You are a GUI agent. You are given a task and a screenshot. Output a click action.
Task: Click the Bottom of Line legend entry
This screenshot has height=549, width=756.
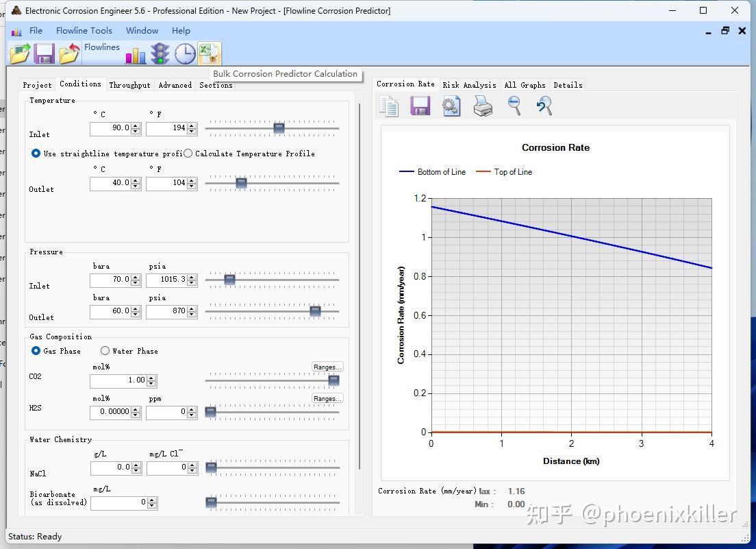point(433,172)
